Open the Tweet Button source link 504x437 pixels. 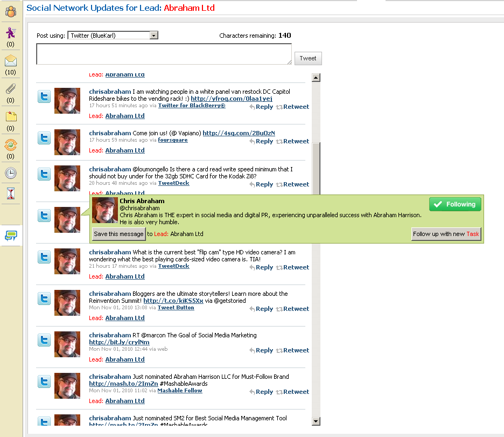[x=176, y=308]
